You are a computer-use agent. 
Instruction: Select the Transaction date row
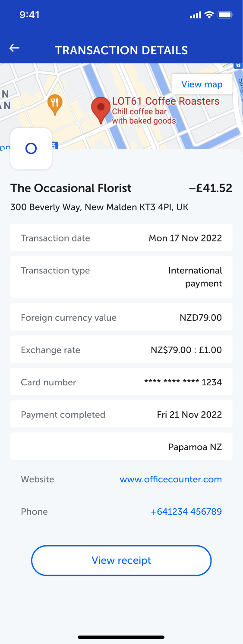[x=121, y=238]
